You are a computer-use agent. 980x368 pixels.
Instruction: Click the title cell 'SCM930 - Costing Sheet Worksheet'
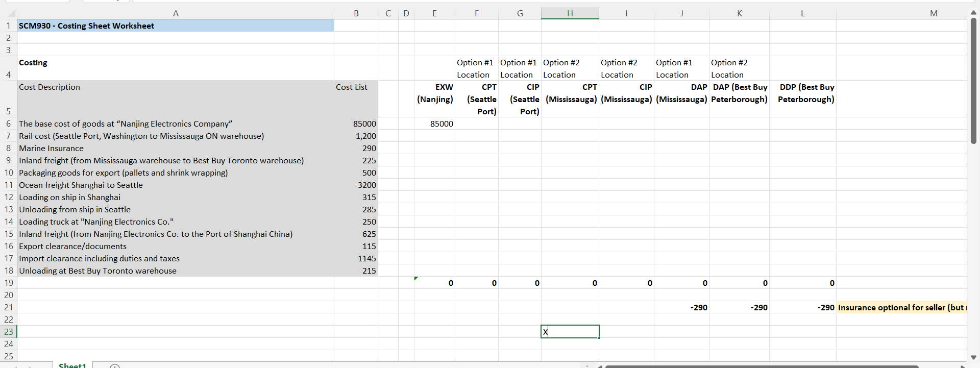[176, 26]
